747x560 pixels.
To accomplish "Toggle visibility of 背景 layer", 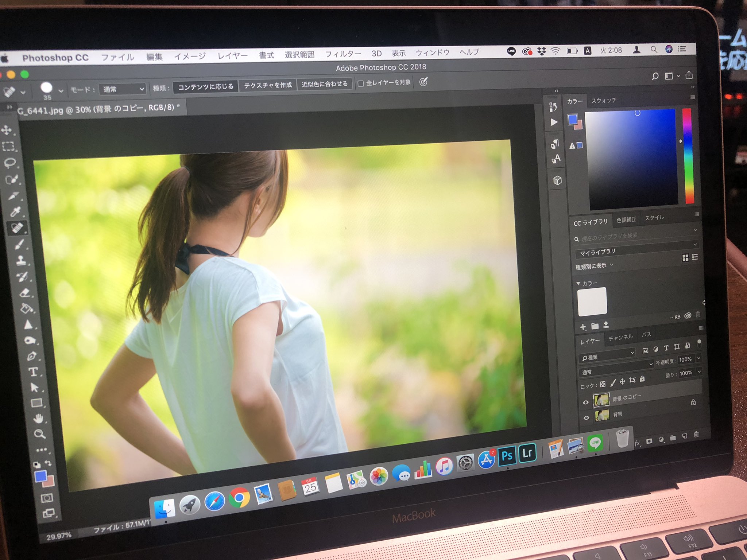I will pyautogui.click(x=586, y=418).
